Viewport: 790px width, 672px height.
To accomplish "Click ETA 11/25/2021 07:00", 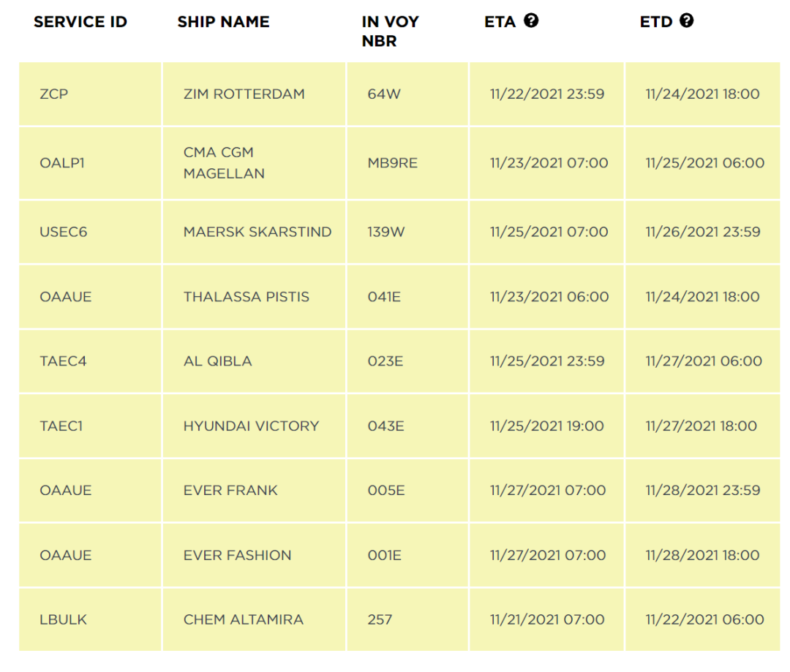I will [x=549, y=233].
